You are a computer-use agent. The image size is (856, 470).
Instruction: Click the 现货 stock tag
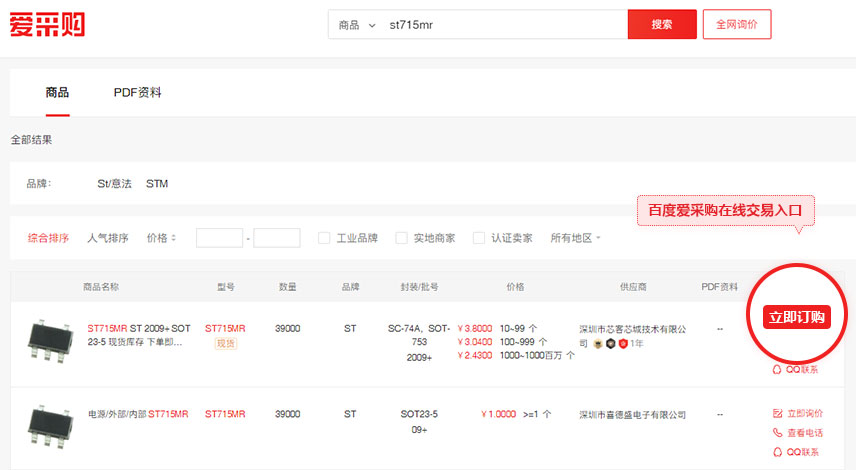pyautogui.click(x=226, y=343)
